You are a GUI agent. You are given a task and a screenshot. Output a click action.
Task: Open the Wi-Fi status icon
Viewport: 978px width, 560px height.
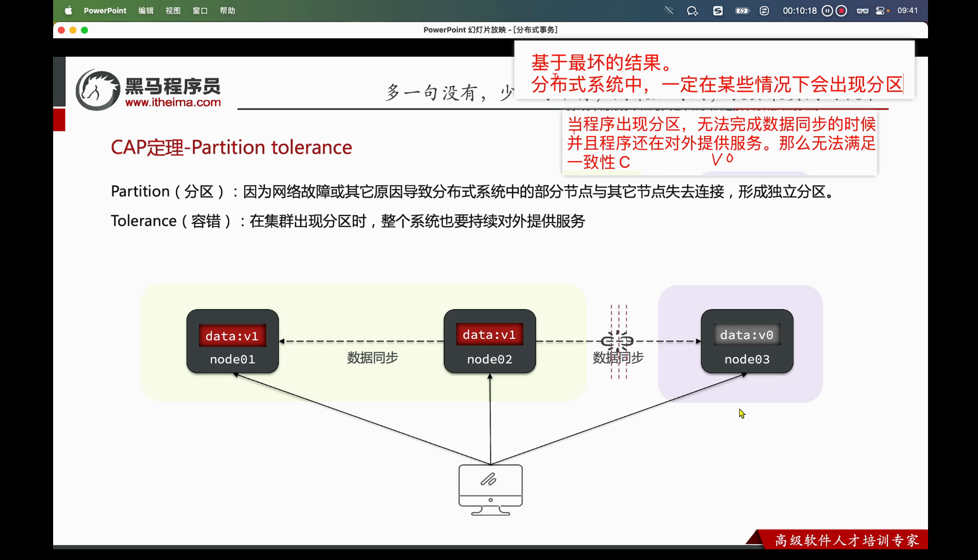(669, 11)
